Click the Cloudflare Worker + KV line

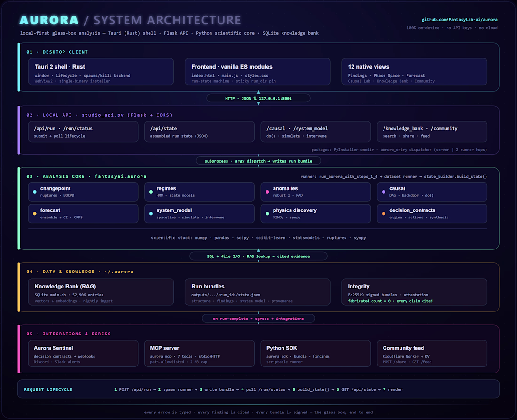[406, 356]
